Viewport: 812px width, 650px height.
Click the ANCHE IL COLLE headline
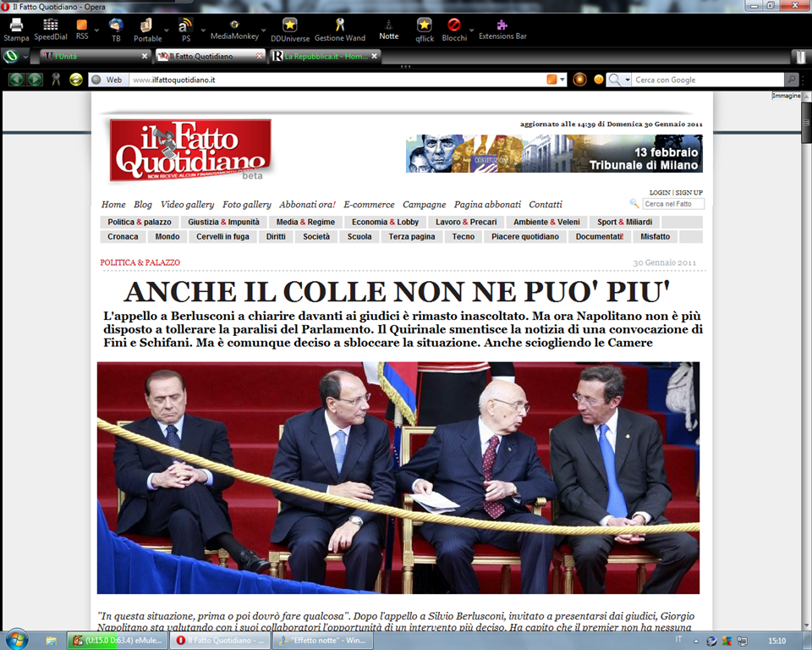pos(398,291)
